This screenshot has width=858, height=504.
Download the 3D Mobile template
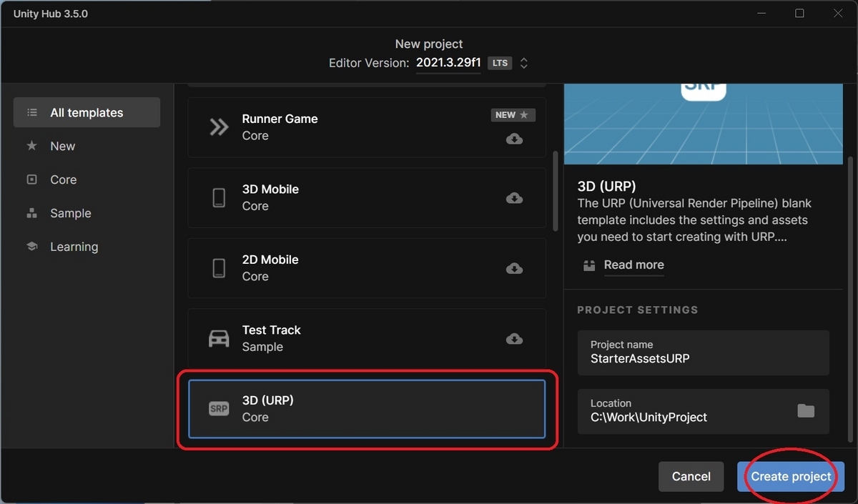[x=513, y=197]
